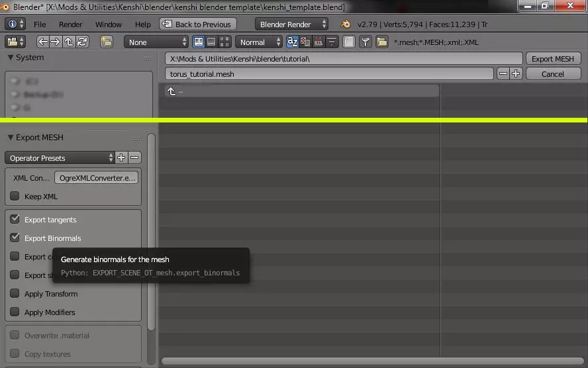
Task: Open the Render menu
Action: click(x=70, y=24)
